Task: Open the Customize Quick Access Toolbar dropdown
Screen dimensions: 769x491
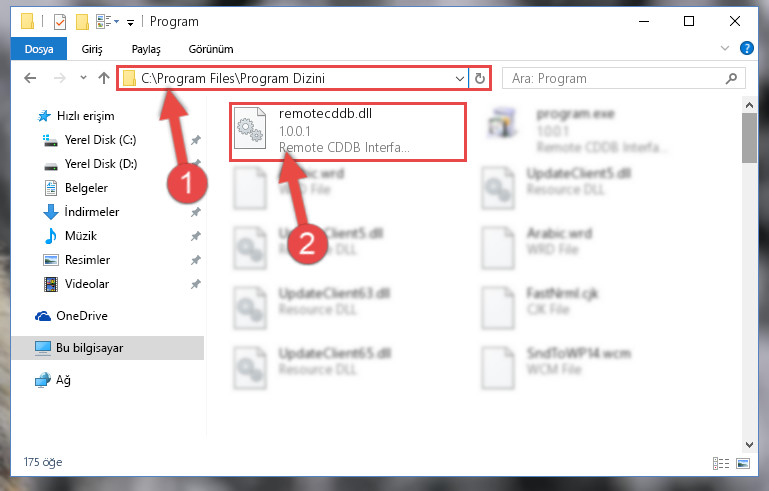Action: click(130, 23)
